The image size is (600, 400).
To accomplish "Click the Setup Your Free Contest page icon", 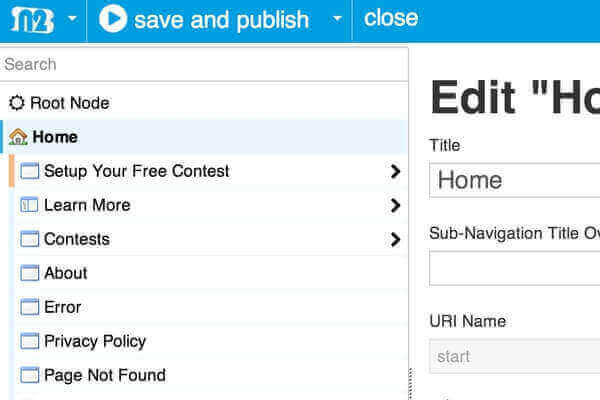I will pyautogui.click(x=29, y=171).
